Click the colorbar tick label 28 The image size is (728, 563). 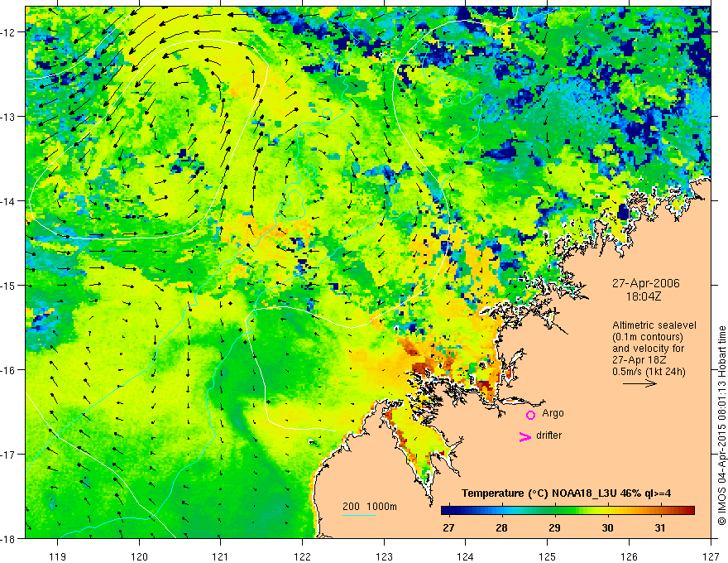(x=501, y=527)
